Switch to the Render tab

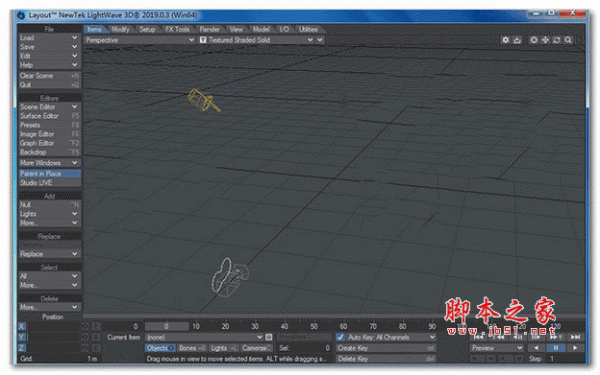[x=210, y=29]
